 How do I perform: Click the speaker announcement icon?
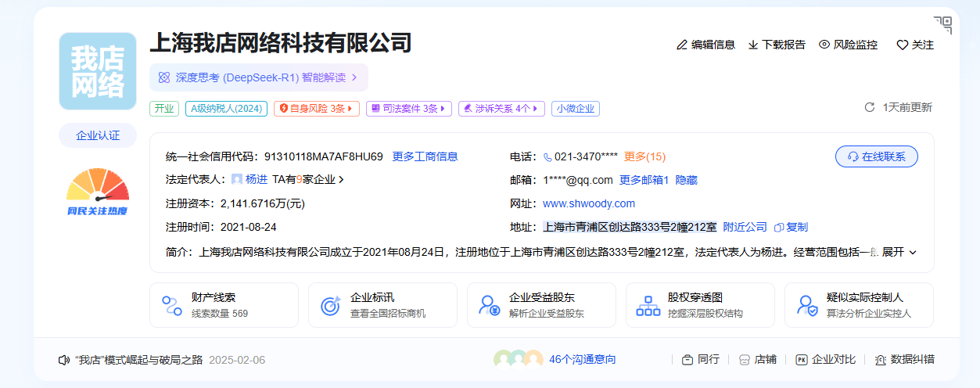point(65,360)
